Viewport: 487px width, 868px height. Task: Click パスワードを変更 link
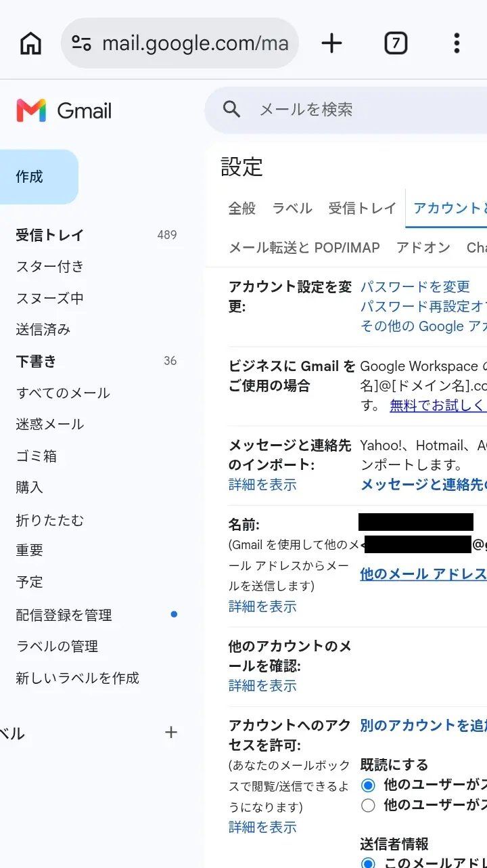tap(415, 286)
